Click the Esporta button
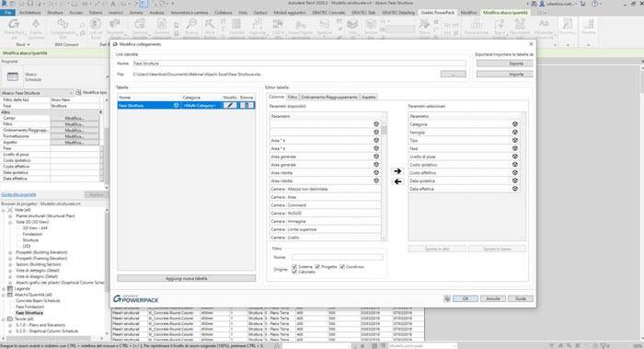The width and height of the screenshot is (644, 349). click(x=505, y=64)
